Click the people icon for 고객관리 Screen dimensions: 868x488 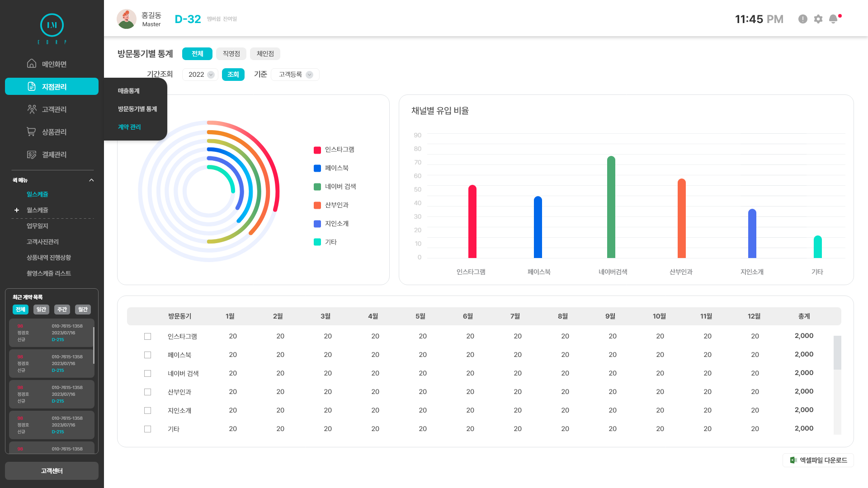coord(32,109)
